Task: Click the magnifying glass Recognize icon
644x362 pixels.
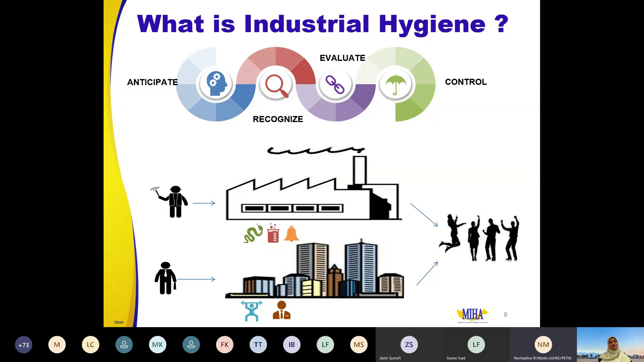Action: pos(276,85)
